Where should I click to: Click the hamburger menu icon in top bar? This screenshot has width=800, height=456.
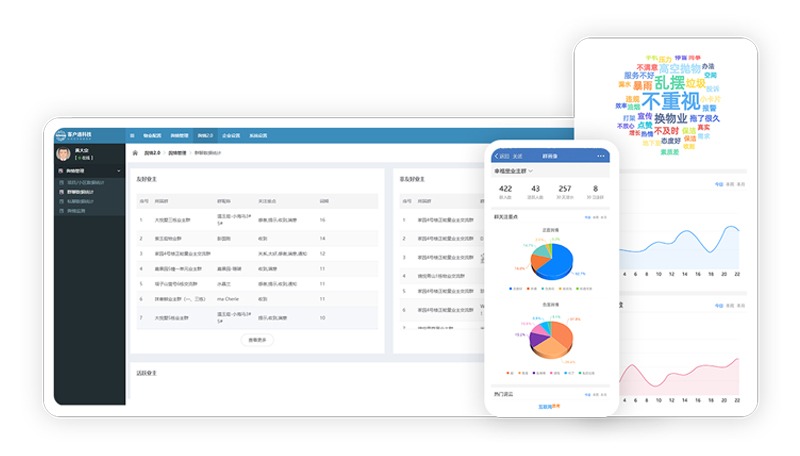click(x=132, y=134)
